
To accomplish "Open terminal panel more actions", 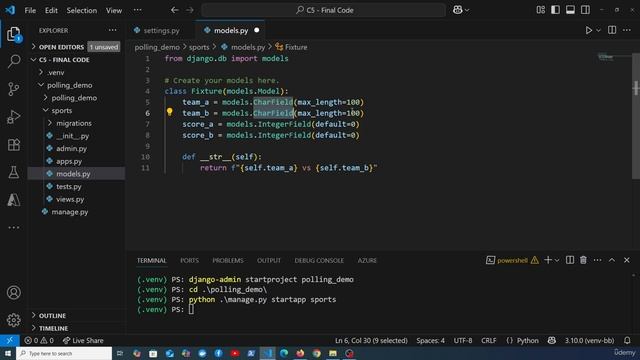I will point(598,260).
